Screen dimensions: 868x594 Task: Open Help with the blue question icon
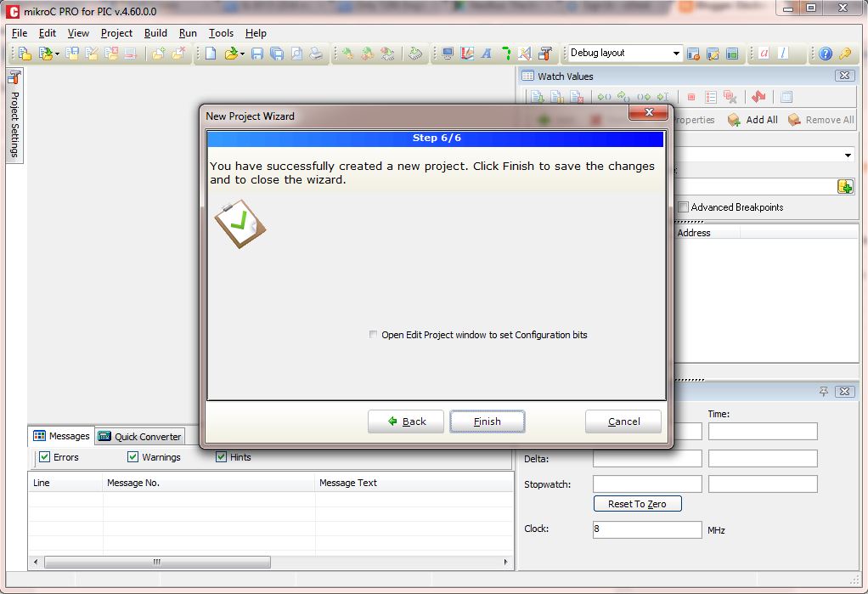coord(825,54)
